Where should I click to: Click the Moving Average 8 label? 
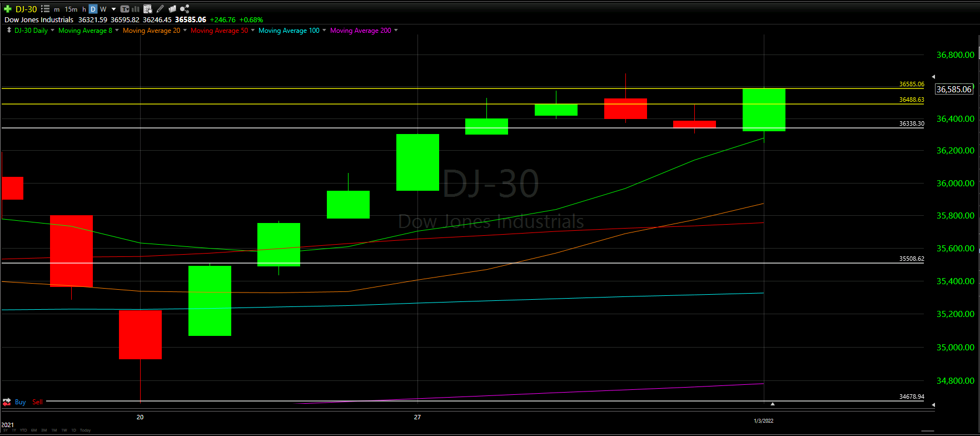(x=85, y=31)
